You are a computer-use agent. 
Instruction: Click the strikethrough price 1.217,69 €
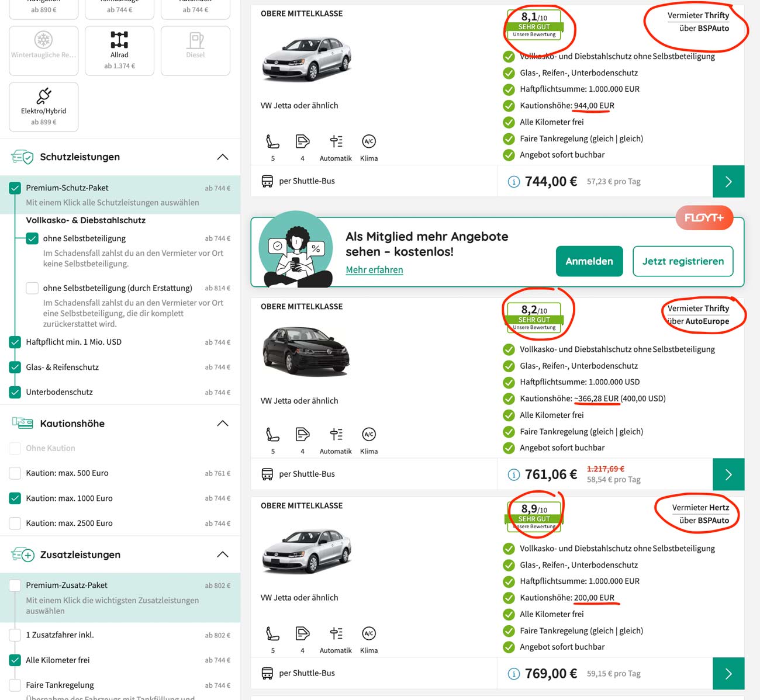pyautogui.click(x=606, y=469)
